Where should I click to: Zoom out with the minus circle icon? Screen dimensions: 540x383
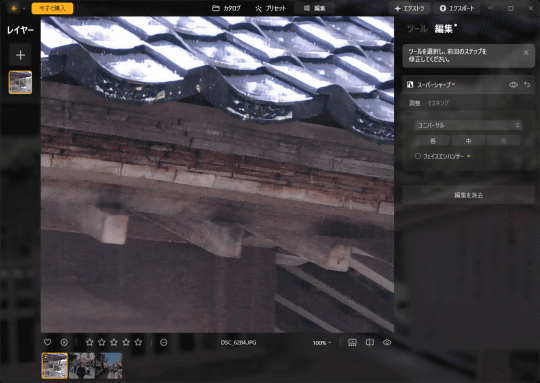[164, 342]
